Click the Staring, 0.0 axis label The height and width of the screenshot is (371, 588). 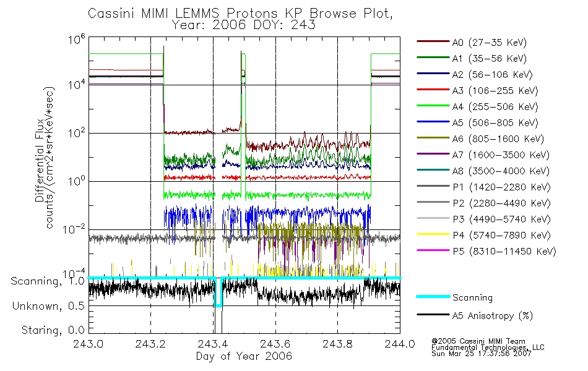pos(53,330)
